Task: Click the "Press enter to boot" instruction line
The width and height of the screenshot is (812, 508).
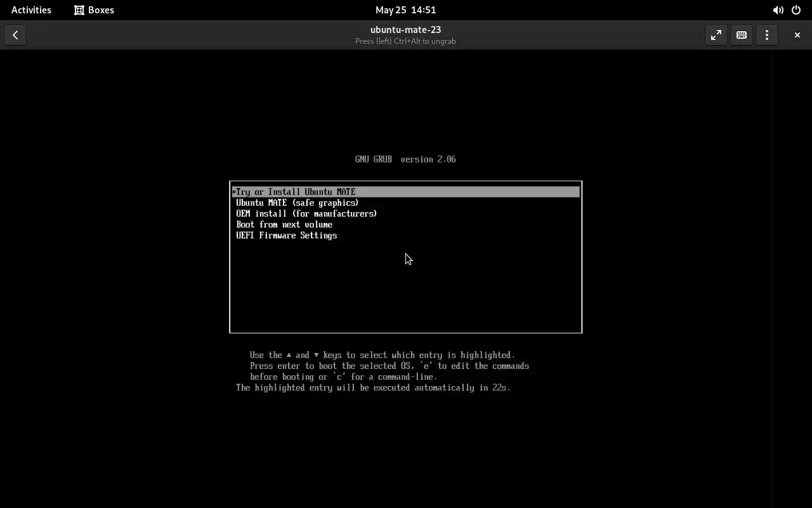Action: 390,366
